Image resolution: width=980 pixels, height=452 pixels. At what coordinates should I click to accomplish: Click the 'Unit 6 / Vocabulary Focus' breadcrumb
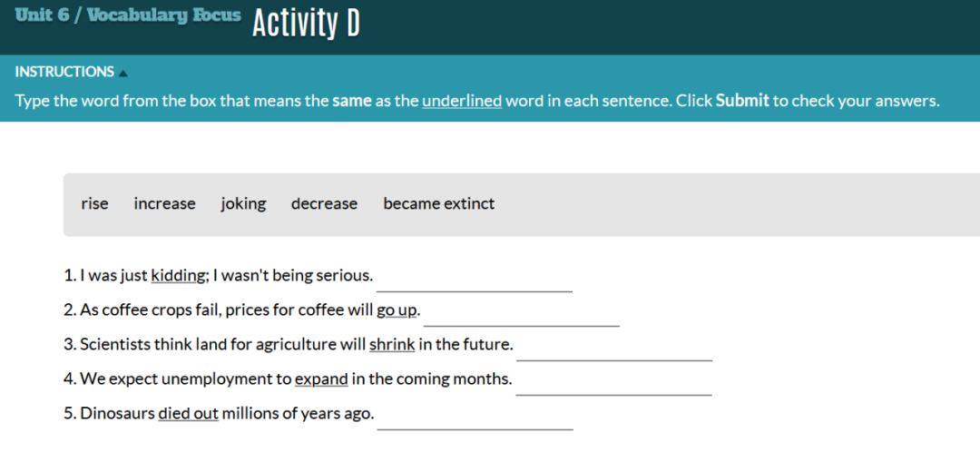[x=128, y=16]
